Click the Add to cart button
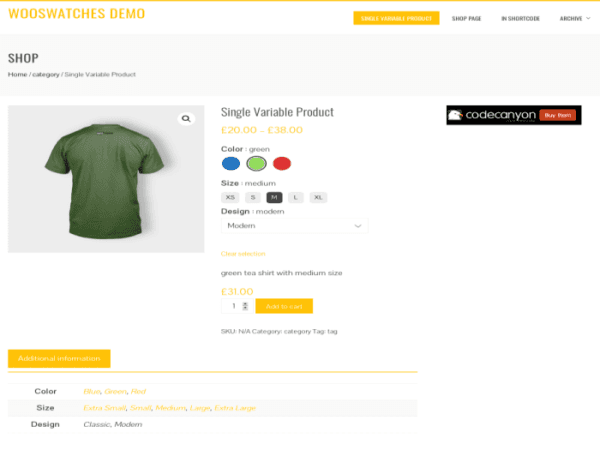 pos(284,306)
